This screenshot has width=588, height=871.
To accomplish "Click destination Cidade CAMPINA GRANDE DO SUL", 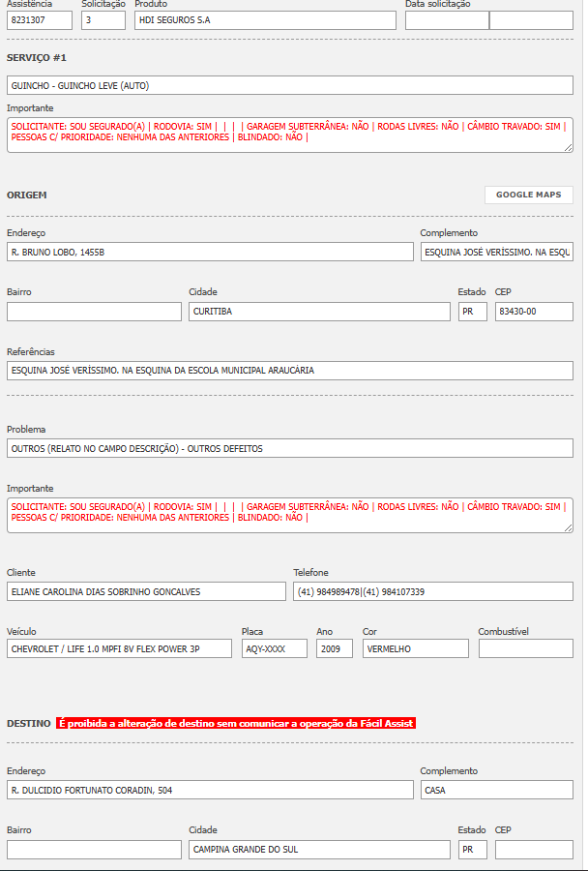I will click(319, 850).
